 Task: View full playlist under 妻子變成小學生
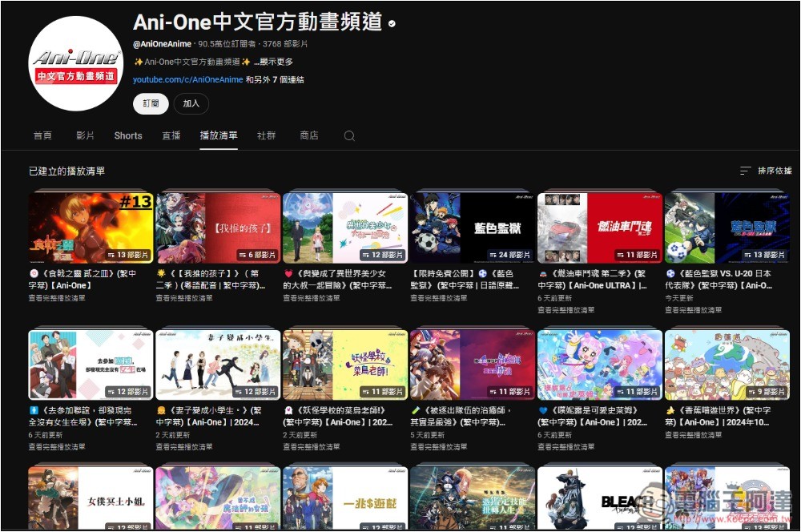[184, 447]
